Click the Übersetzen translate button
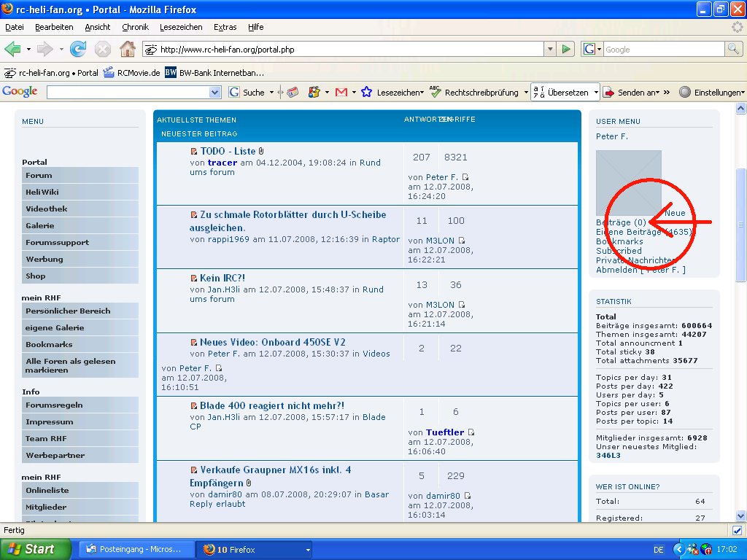This screenshot has width=747, height=560. coord(561,93)
